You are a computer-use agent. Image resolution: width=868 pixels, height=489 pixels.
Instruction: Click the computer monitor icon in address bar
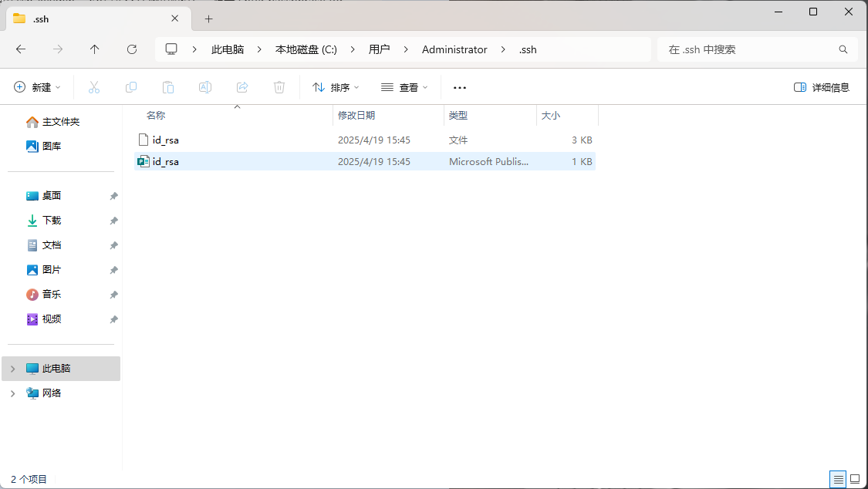pyautogui.click(x=171, y=49)
